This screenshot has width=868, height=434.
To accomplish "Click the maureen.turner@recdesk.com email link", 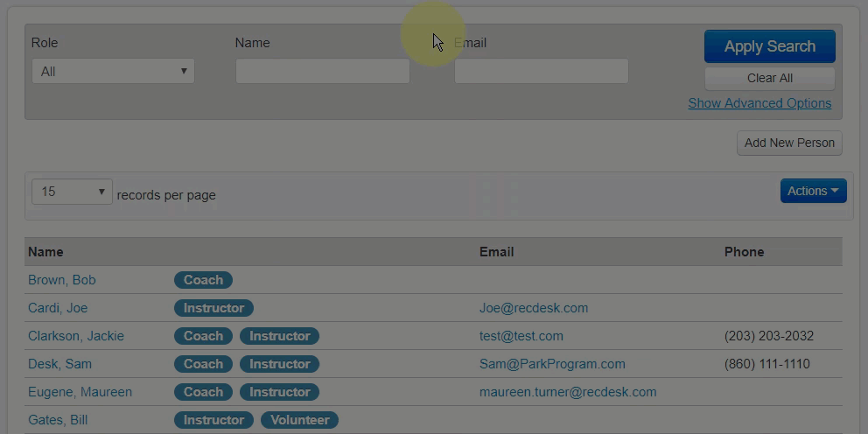I will click(x=567, y=392).
